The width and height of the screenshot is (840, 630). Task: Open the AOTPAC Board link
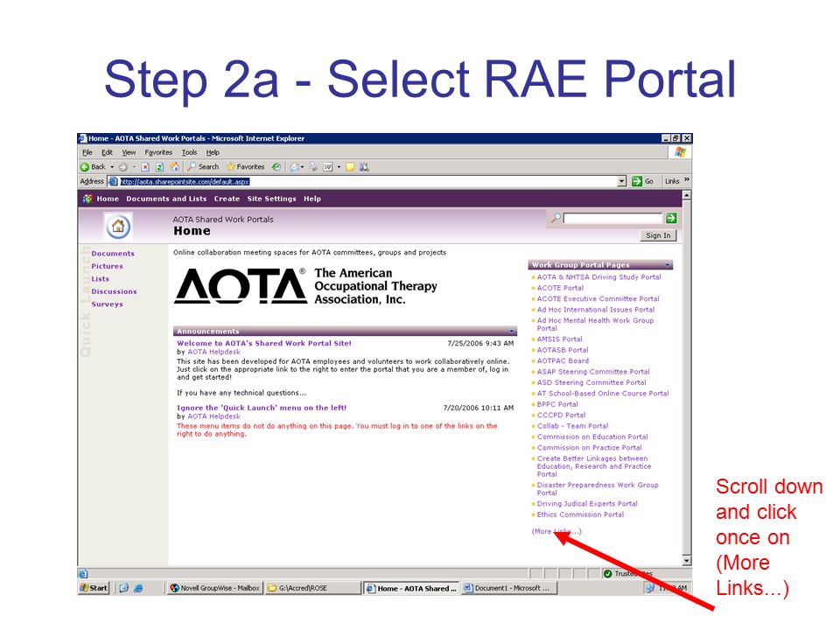pos(563,360)
